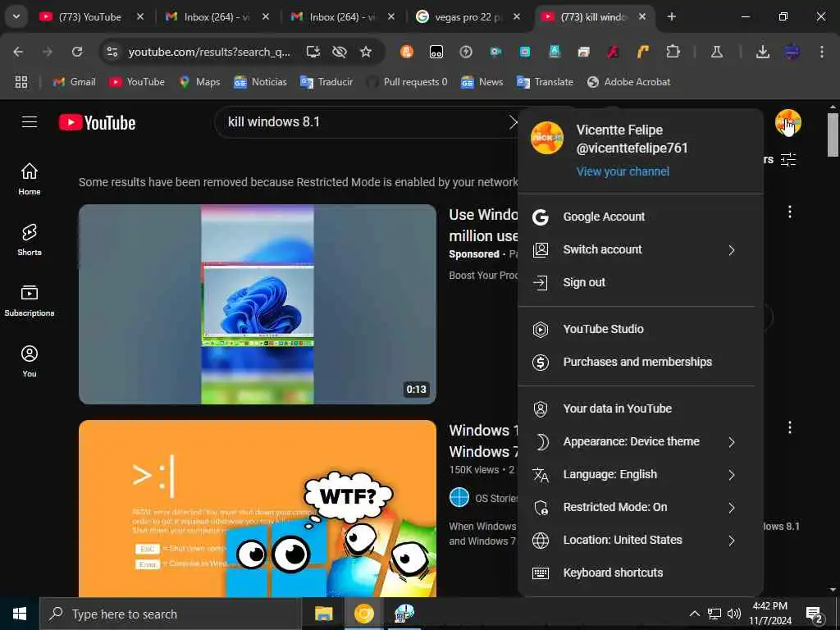Go back with Chrome's back arrow
840x630 pixels.
coord(18,52)
